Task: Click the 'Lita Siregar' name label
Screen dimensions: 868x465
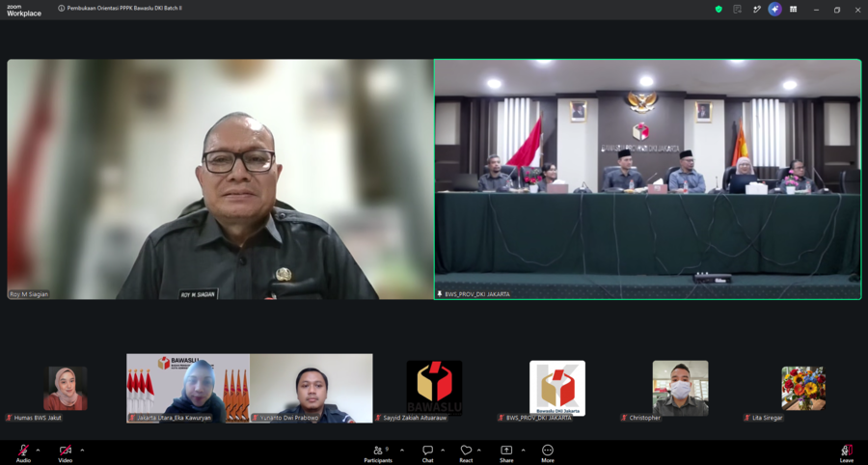Action: [x=768, y=418]
